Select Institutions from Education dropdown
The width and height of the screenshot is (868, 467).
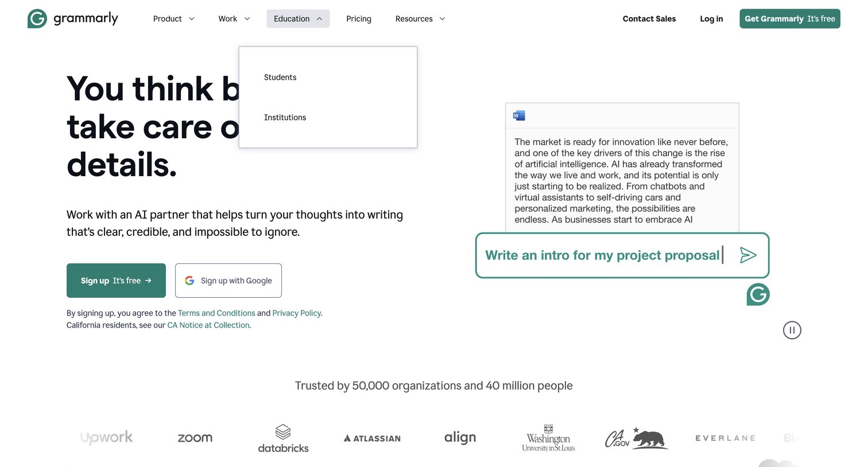click(x=285, y=118)
